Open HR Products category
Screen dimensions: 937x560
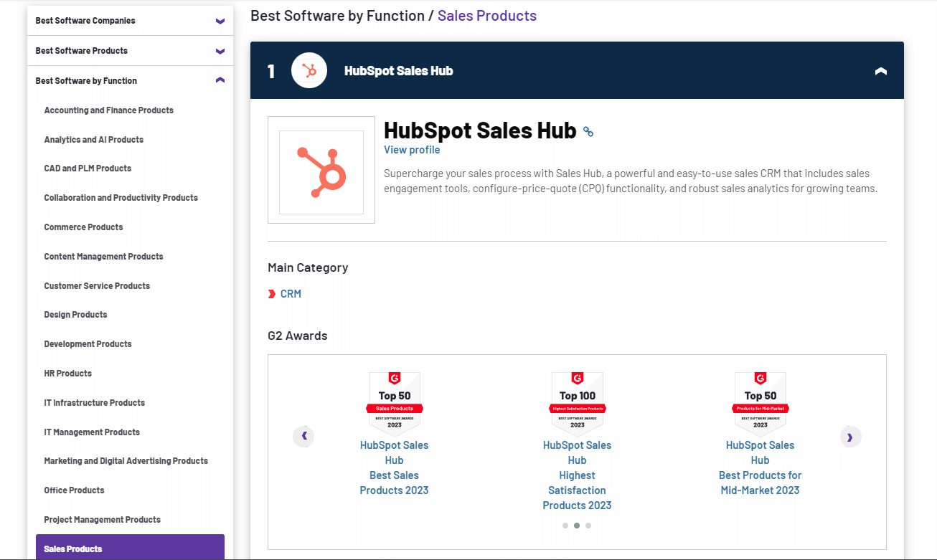pyautogui.click(x=68, y=374)
